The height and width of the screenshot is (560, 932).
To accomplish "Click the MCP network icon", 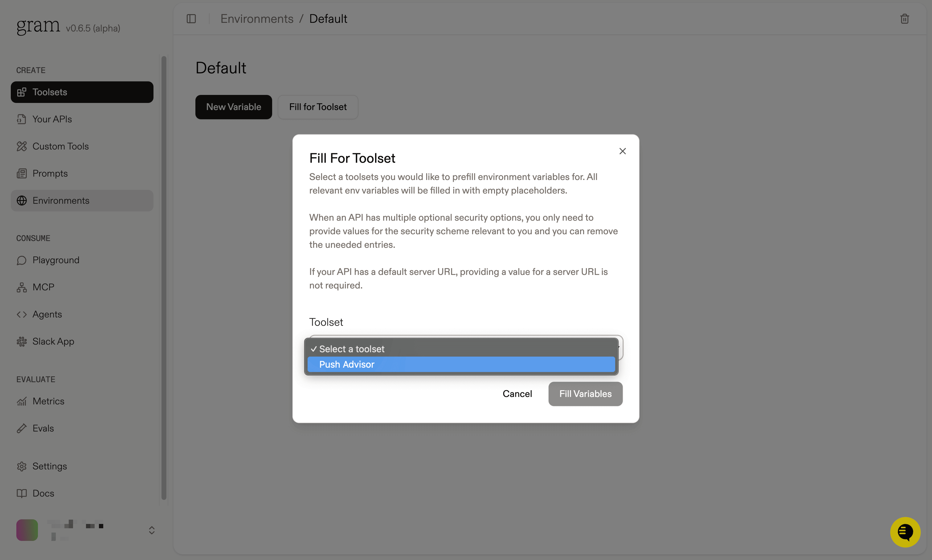I will [x=22, y=288].
